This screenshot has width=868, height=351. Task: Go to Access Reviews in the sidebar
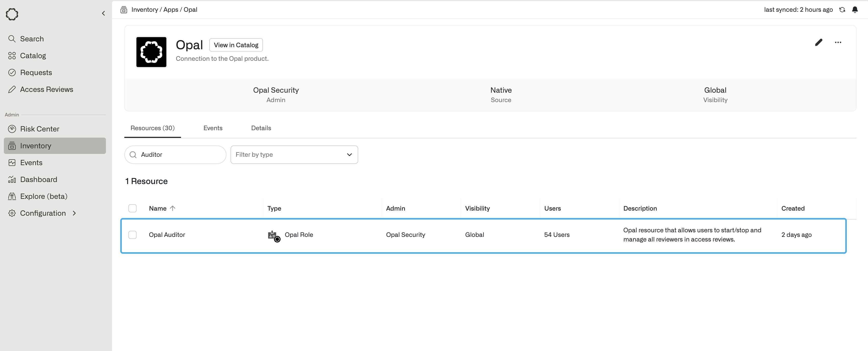point(46,90)
